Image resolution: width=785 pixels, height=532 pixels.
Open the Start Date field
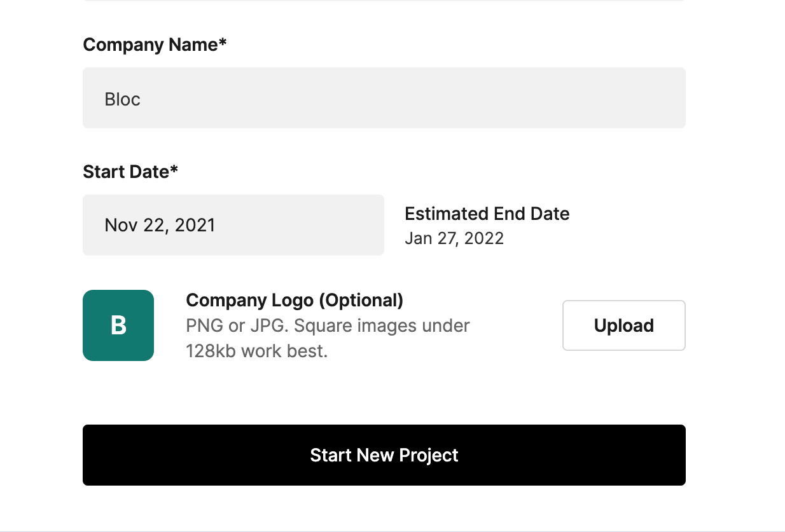click(233, 225)
